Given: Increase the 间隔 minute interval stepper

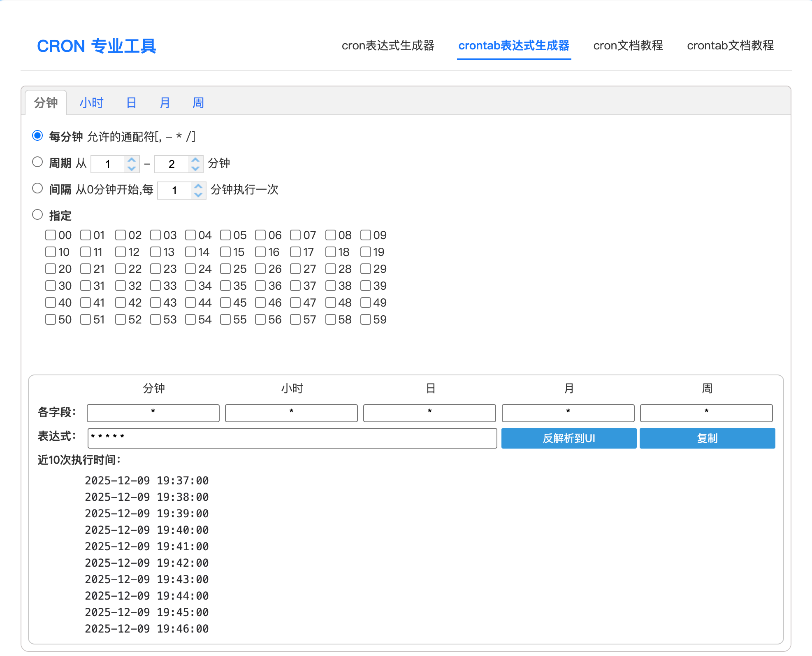Looking at the screenshot, I should (x=198, y=186).
